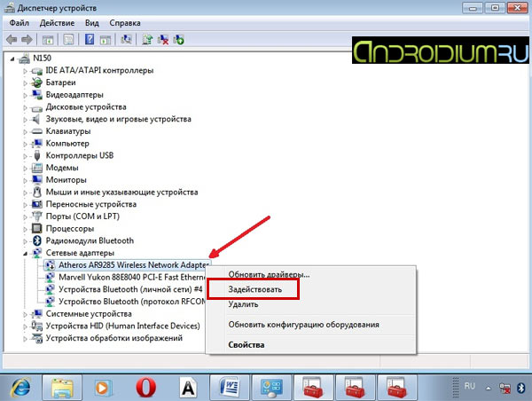Click the Forward arrow in the toolbar

(27, 40)
